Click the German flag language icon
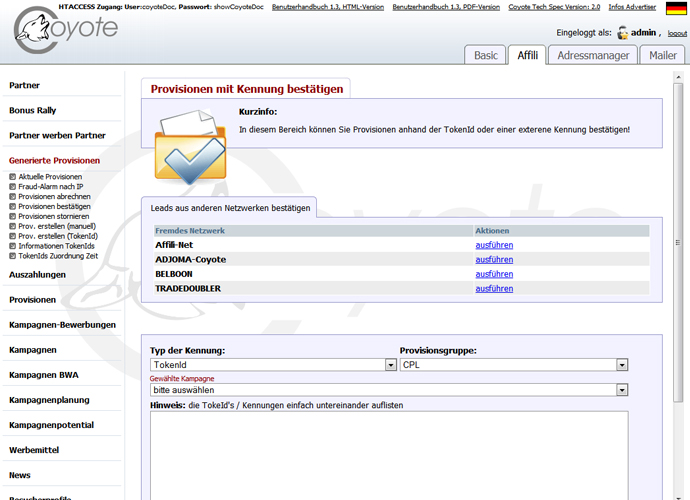Viewport: 690px width, 500px height. [676, 8]
